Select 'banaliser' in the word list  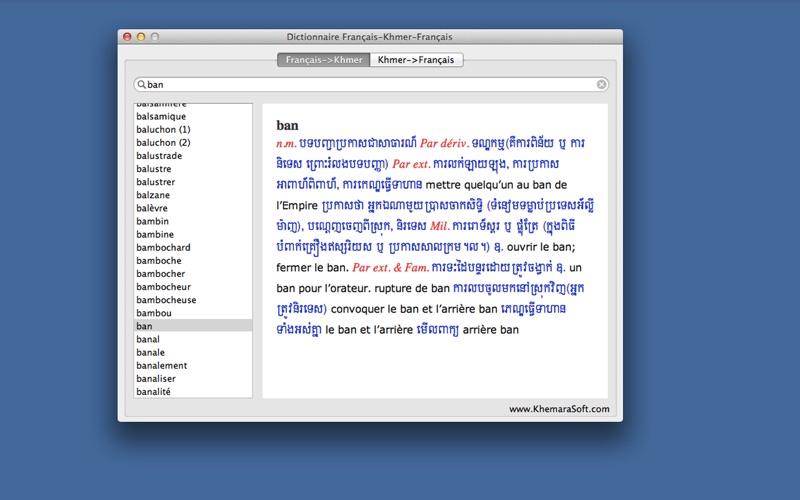coord(193,379)
